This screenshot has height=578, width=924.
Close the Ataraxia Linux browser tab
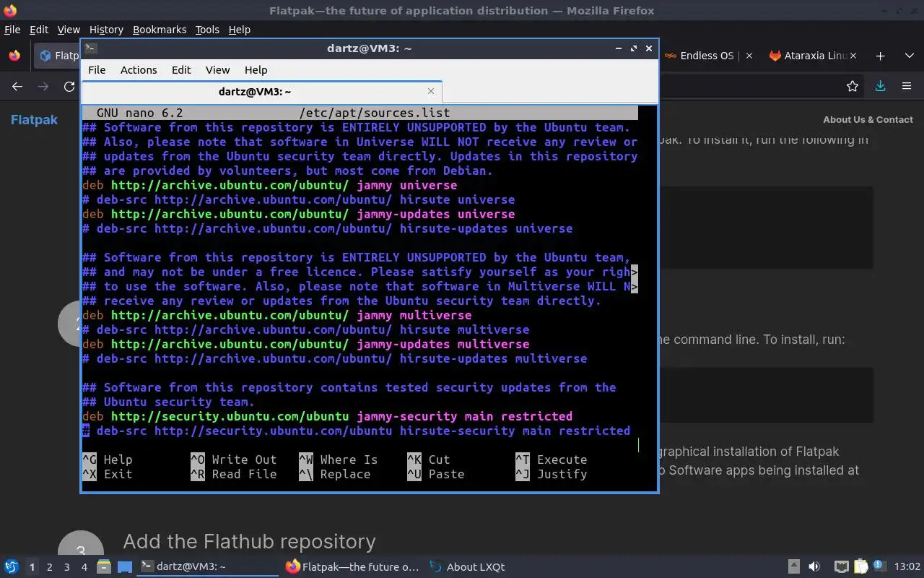[x=853, y=56]
